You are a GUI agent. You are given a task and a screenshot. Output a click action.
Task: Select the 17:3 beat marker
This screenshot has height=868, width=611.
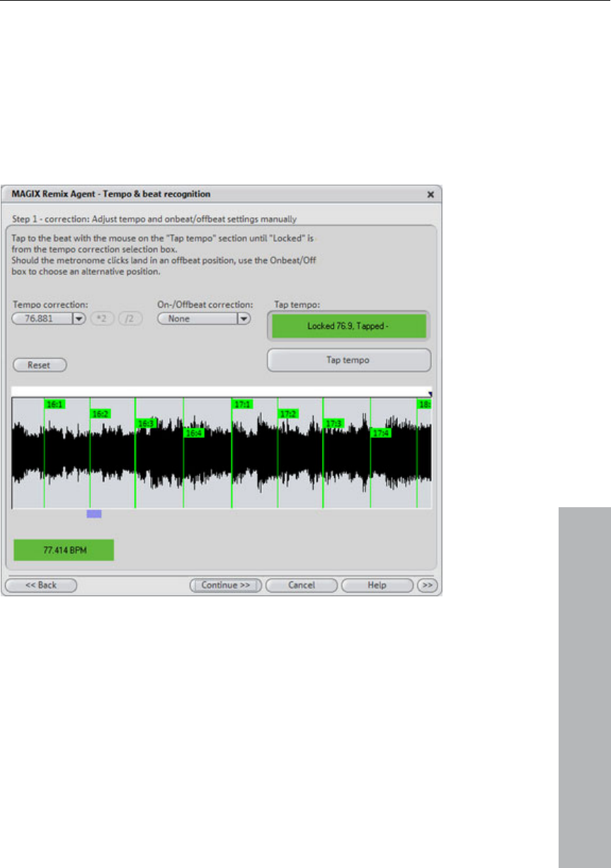tap(333, 424)
